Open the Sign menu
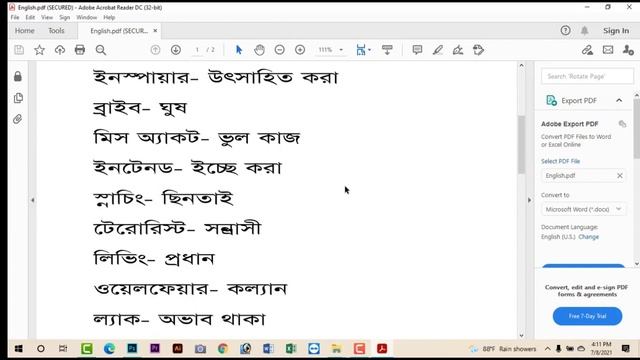640x360 pixels. pos(64,18)
